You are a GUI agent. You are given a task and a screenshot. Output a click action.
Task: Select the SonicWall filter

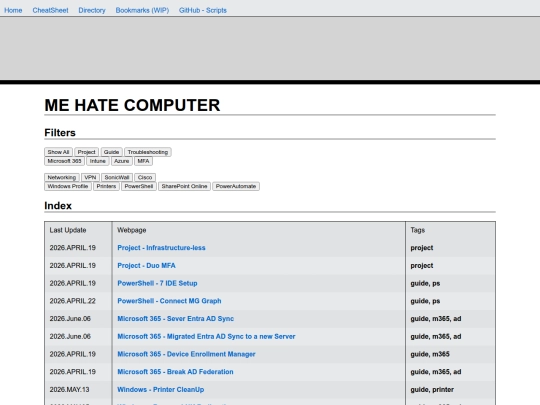click(x=117, y=177)
